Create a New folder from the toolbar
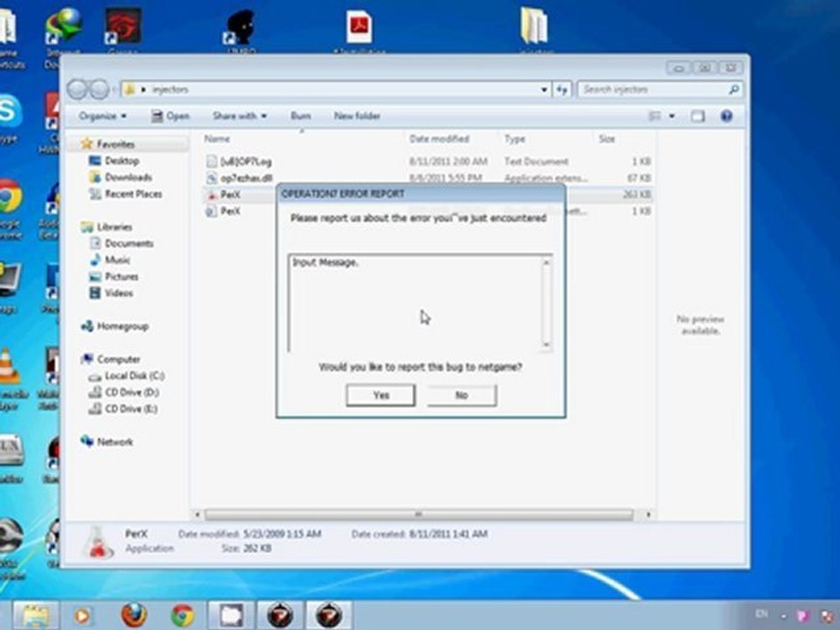The height and width of the screenshot is (630, 840). point(357,115)
